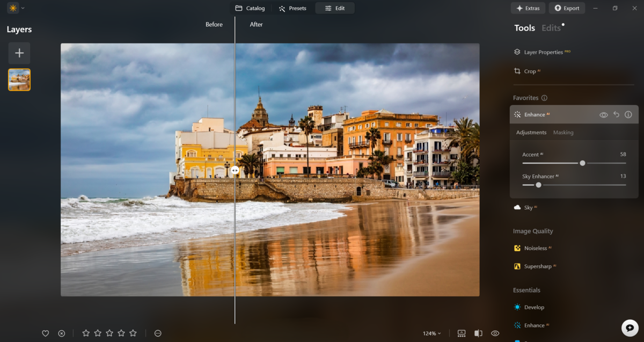Select the Crop AI tool
The width and height of the screenshot is (644, 342).
[531, 70]
